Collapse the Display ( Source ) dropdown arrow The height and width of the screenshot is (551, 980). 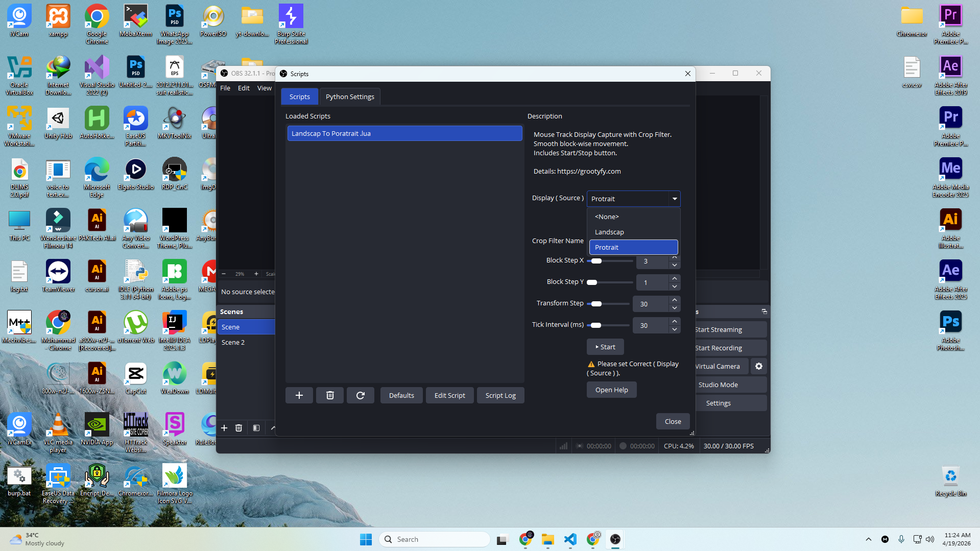[x=674, y=199]
